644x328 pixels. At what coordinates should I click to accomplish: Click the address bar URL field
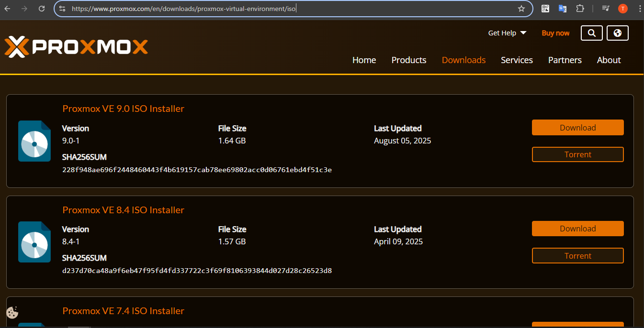[x=292, y=9]
